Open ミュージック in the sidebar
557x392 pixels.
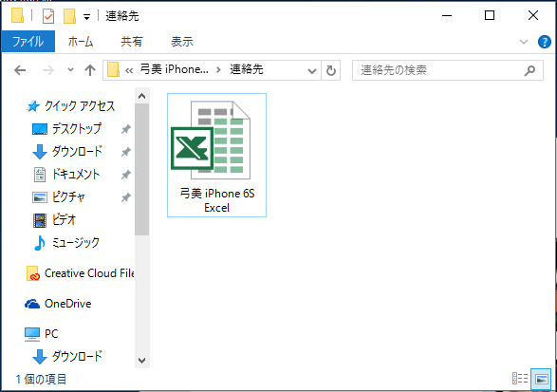66,243
